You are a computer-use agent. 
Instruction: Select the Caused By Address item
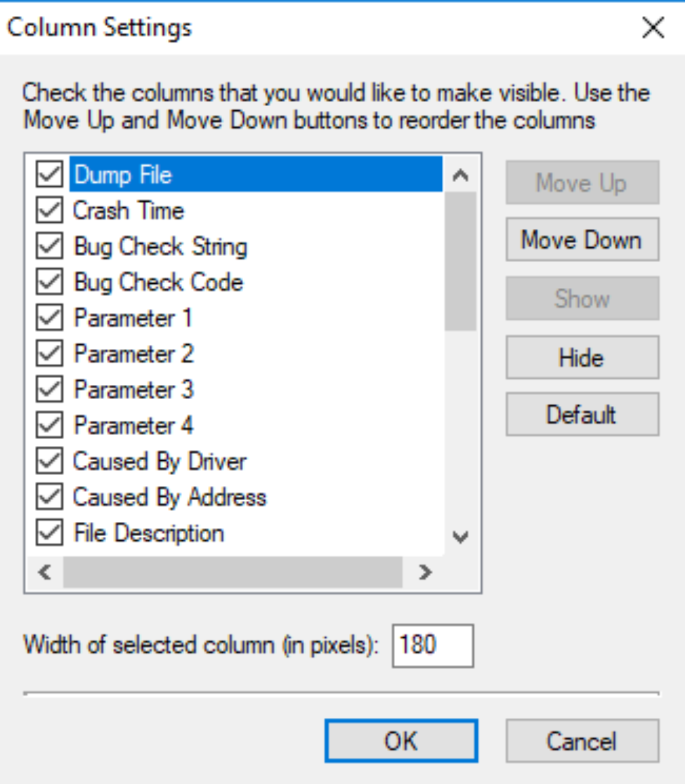(170, 497)
